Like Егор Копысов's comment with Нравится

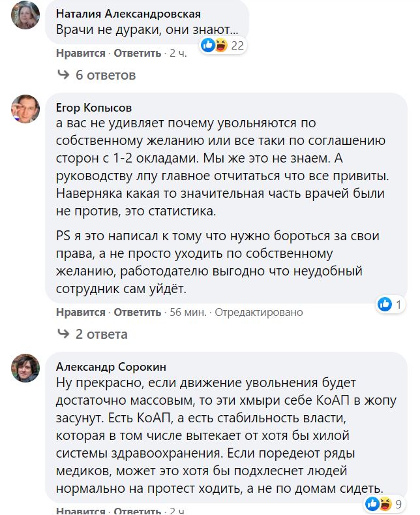pyautogui.click(x=80, y=313)
